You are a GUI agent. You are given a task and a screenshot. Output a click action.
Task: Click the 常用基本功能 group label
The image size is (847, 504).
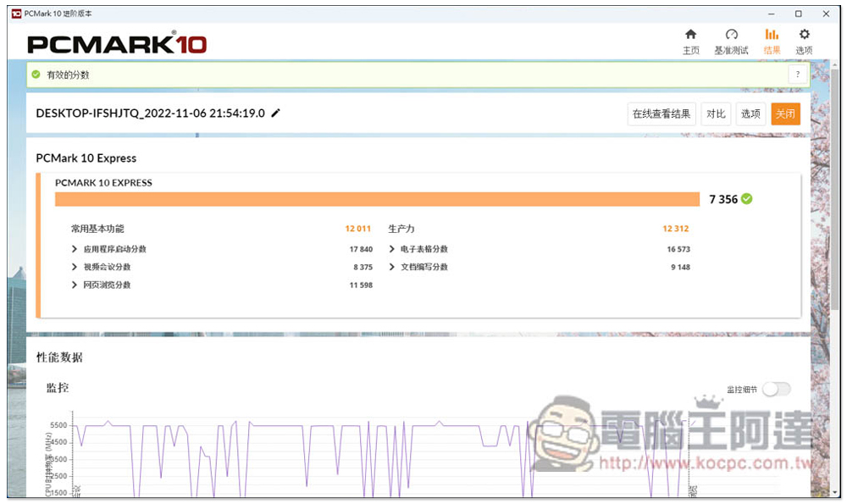97,229
